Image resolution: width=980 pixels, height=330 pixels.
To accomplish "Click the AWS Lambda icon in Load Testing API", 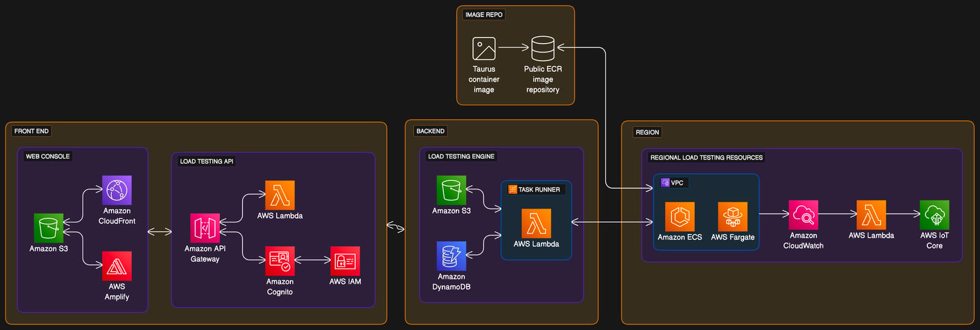I will [x=280, y=196].
